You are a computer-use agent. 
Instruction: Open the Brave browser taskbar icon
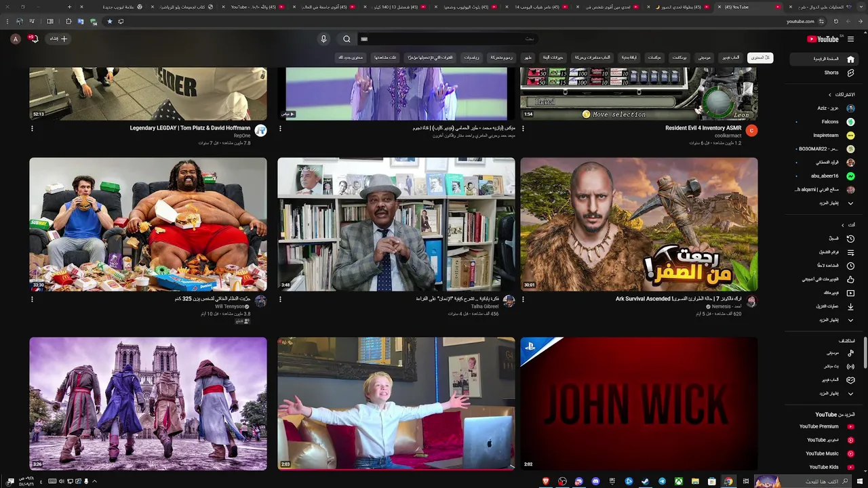[x=546, y=481]
